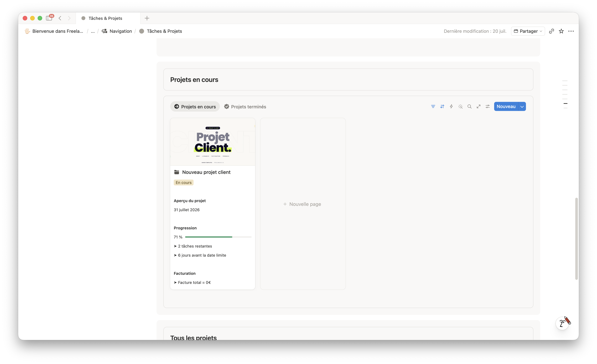
Task: Copy page link icon
Action: 551,31
